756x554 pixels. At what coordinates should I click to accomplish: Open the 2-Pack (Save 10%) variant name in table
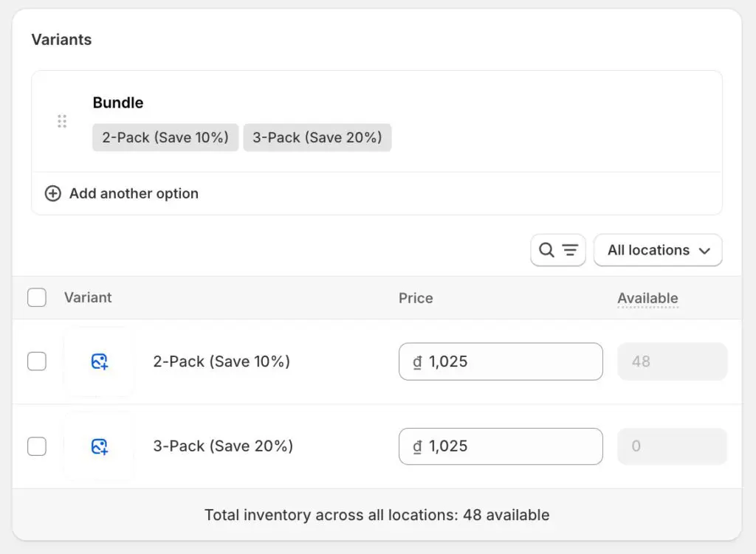coord(221,361)
